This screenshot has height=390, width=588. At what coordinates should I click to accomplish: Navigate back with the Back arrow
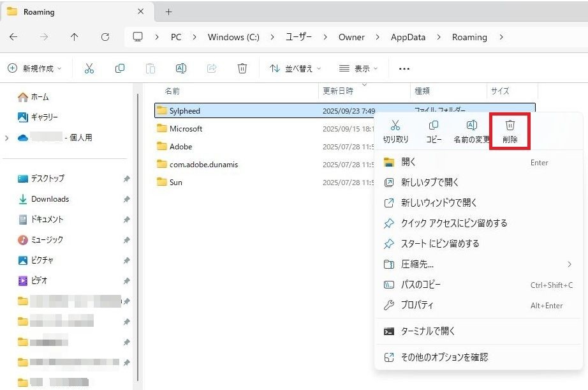pyautogui.click(x=13, y=37)
